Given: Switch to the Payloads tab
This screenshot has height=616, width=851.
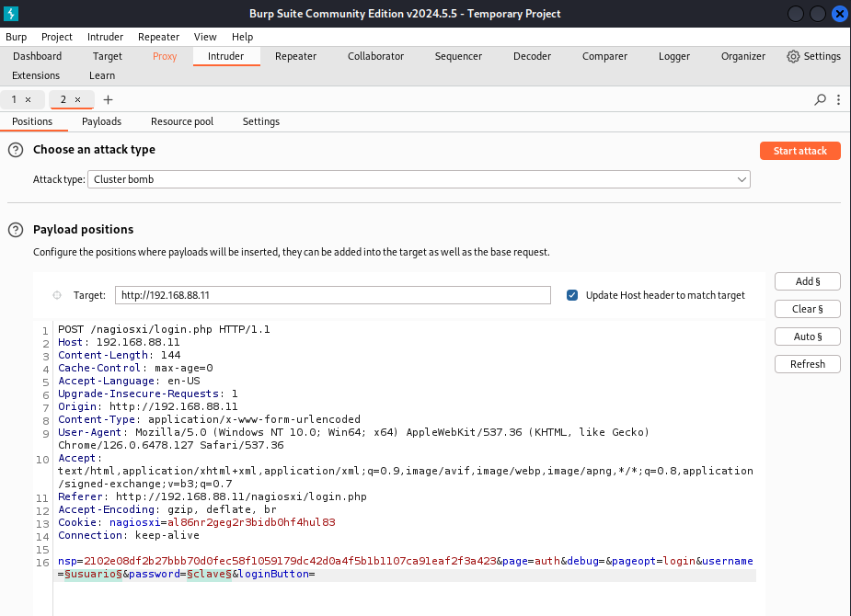Looking at the screenshot, I should [x=101, y=121].
